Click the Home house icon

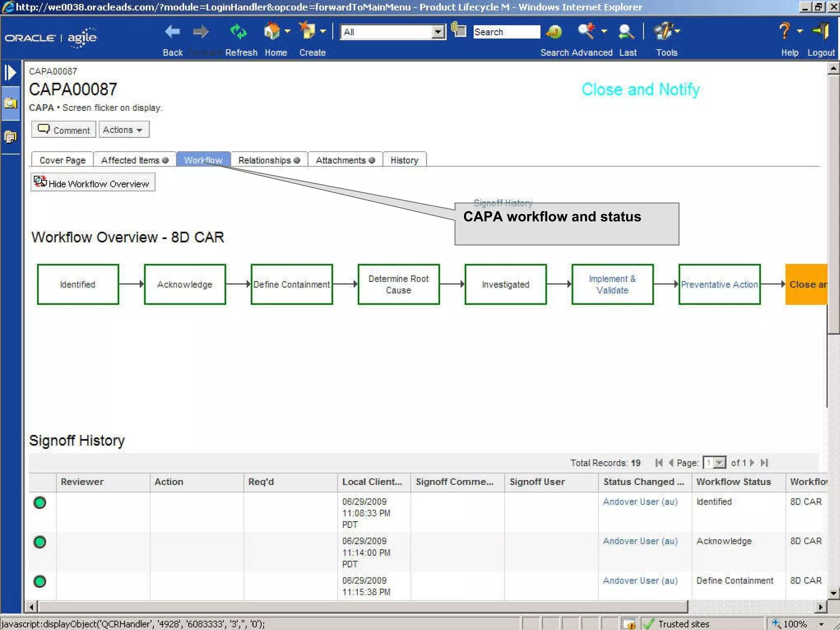coord(272,32)
